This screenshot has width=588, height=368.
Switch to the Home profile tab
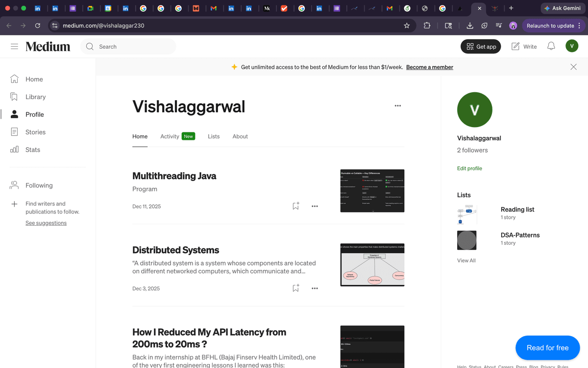click(140, 136)
